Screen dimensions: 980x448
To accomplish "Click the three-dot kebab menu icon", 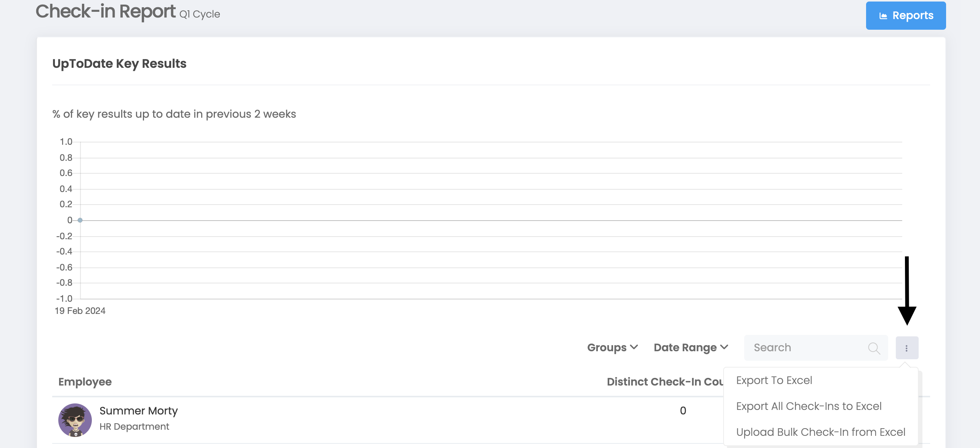I will [x=906, y=348].
